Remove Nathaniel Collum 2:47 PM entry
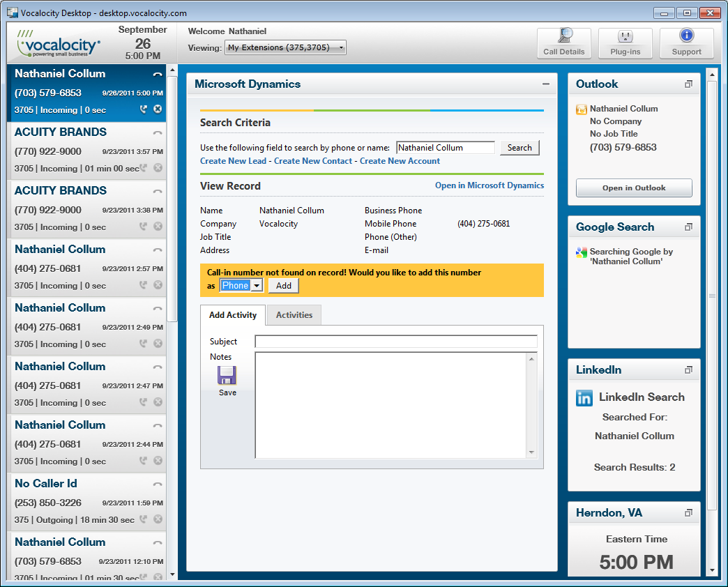The width and height of the screenshot is (728, 587). point(158,402)
